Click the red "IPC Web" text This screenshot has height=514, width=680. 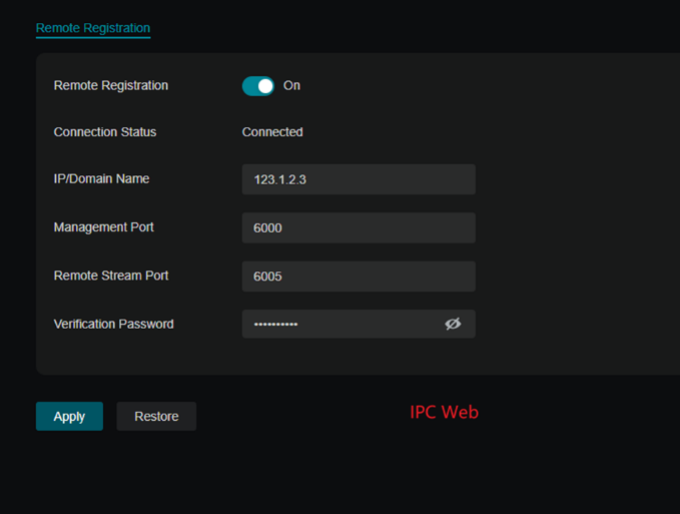click(444, 412)
